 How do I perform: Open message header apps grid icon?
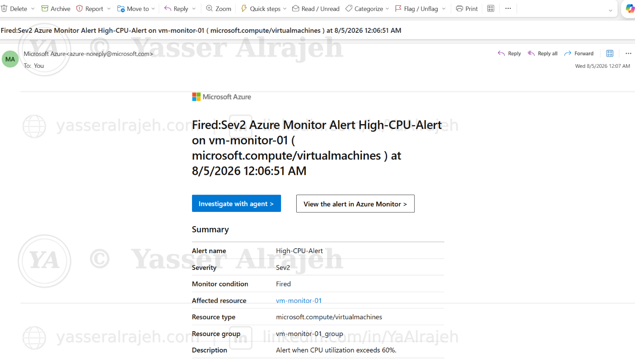tap(610, 53)
